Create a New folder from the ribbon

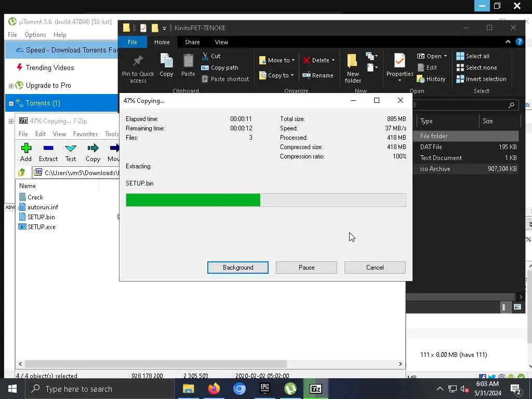coord(353,69)
